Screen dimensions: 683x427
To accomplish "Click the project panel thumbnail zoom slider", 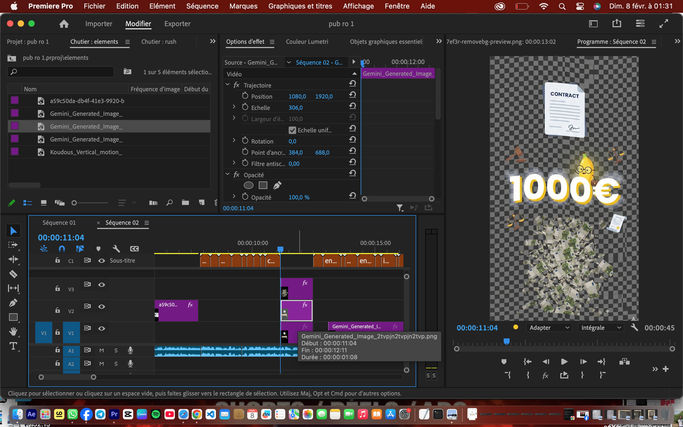I will (73, 203).
